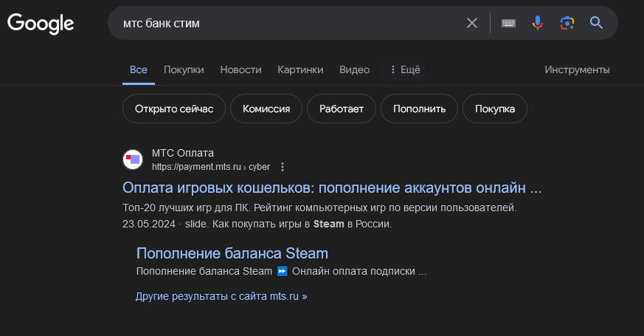Open Инструменты search tools
The image size is (644, 336).
pyautogui.click(x=577, y=70)
